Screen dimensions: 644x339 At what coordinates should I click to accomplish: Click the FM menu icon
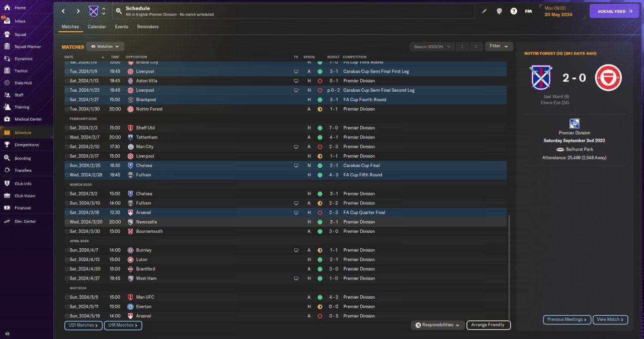(528, 11)
